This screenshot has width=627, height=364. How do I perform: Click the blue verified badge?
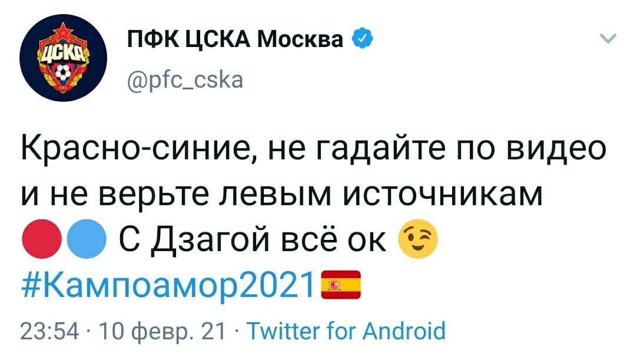pyautogui.click(x=362, y=38)
